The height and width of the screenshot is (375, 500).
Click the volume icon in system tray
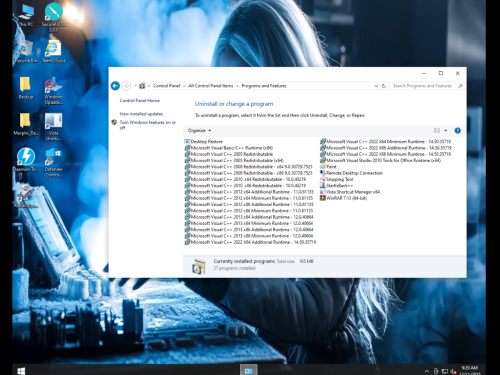pyautogui.click(x=453, y=371)
